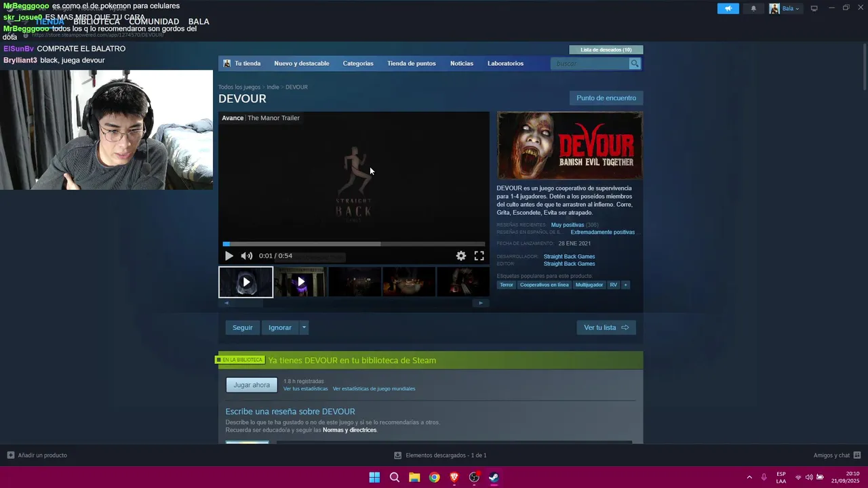Add a tag with the plus button
The image size is (868, 488).
625,285
